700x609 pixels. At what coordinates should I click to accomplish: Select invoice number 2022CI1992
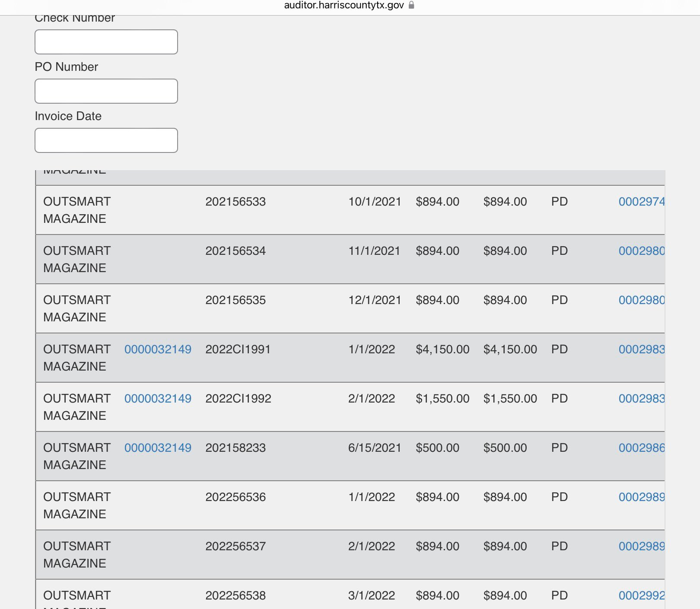coord(239,399)
